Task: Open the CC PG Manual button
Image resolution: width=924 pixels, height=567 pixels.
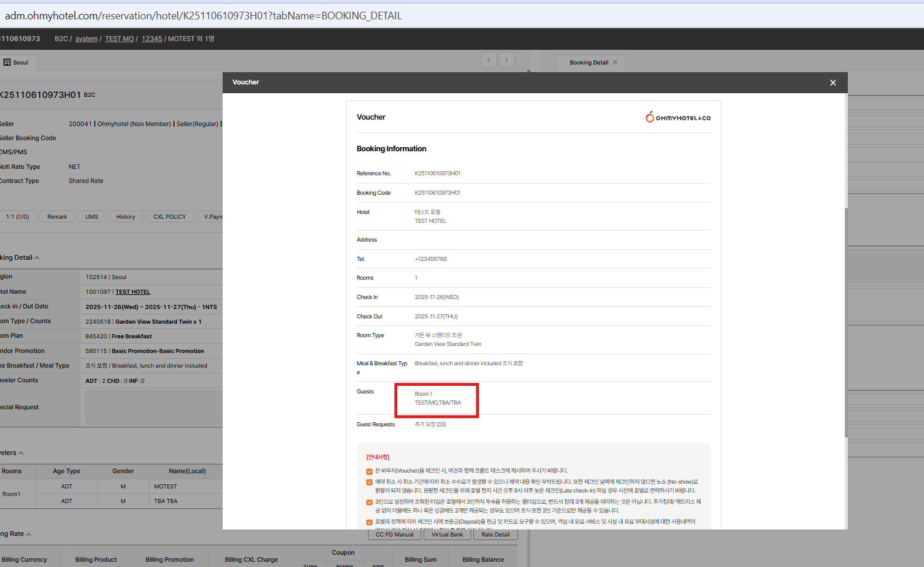Action: pyautogui.click(x=394, y=535)
